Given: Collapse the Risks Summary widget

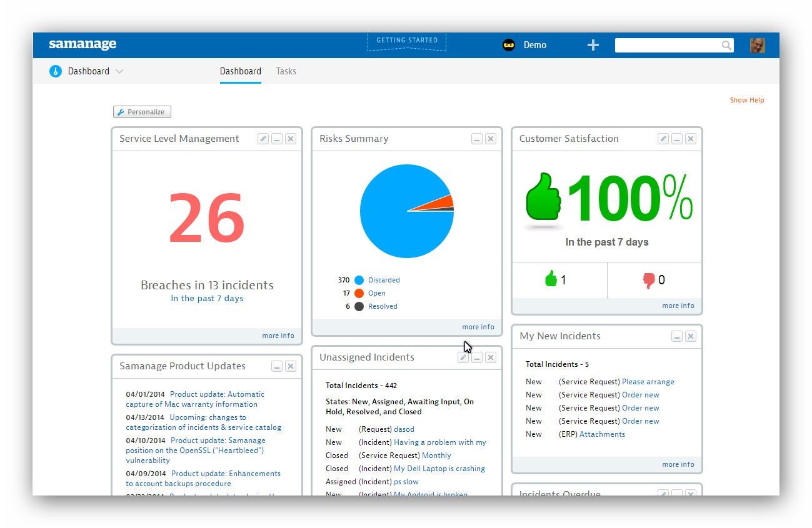Looking at the screenshot, I should (x=477, y=139).
